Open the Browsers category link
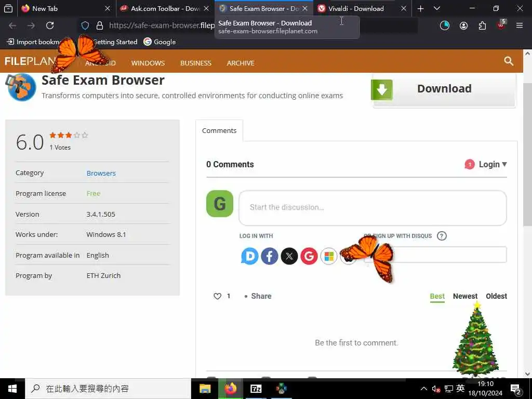Screen dimensions: 532x399 (101, 173)
